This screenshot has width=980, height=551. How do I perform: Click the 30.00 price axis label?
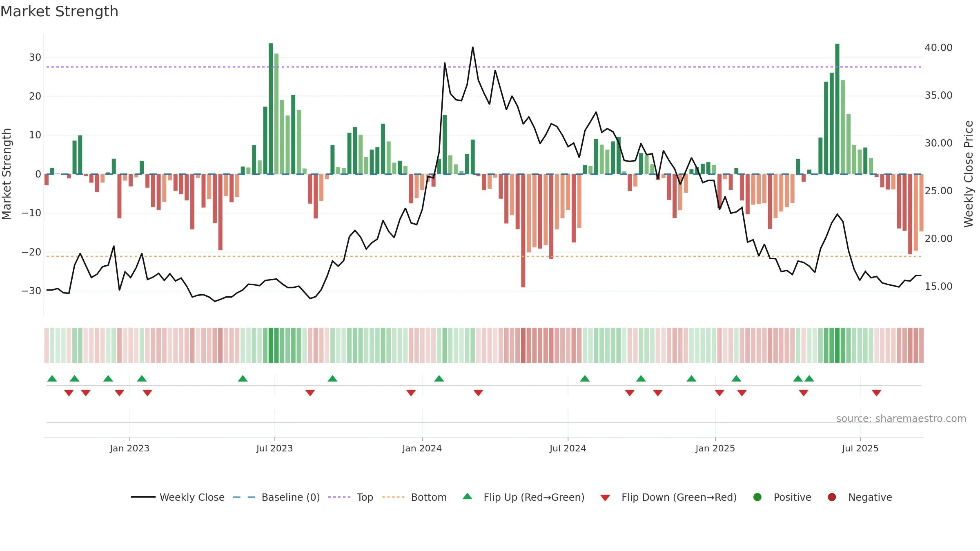pos(938,143)
